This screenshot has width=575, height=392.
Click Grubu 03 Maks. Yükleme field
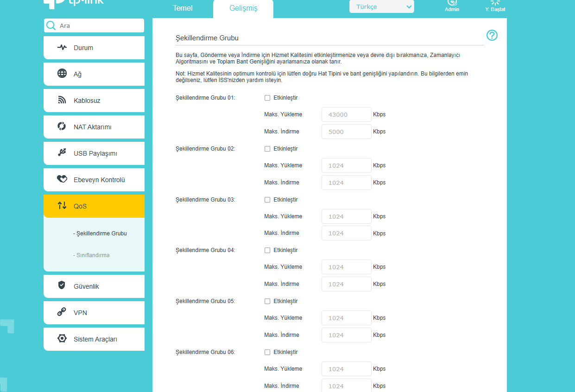347,216
